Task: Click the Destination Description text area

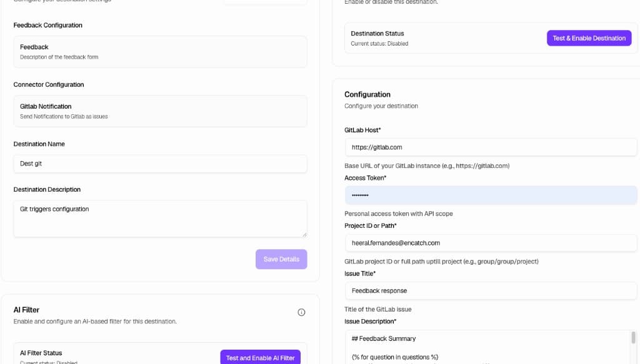Action: point(160,219)
